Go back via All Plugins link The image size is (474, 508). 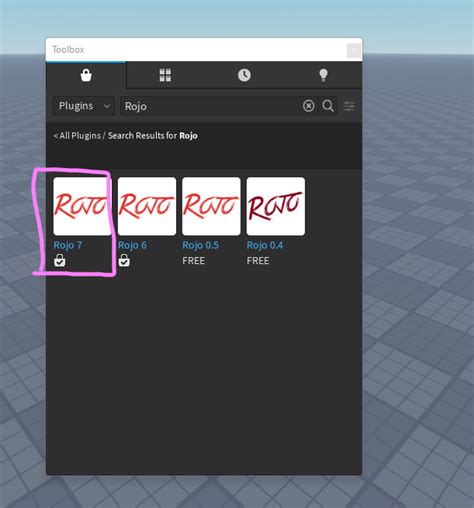[x=77, y=136]
